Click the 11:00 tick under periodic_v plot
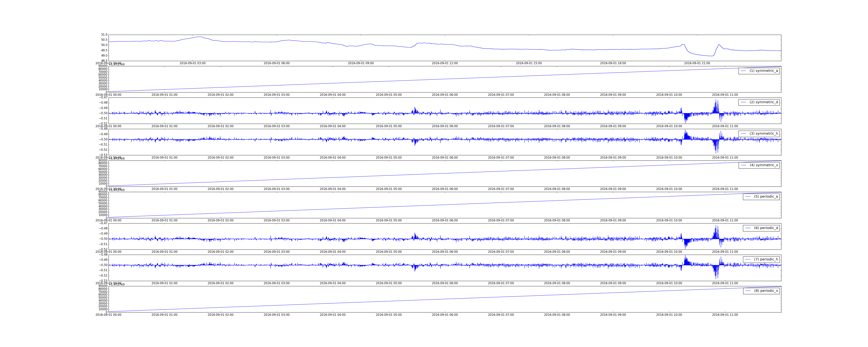This screenshot has height=347, width=868. 725,315
